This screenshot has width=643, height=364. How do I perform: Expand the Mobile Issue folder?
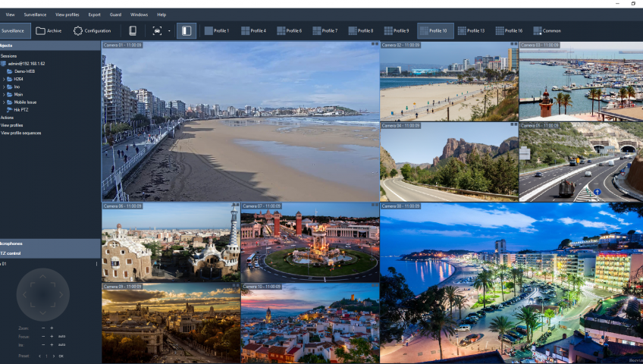click(4, 102)
